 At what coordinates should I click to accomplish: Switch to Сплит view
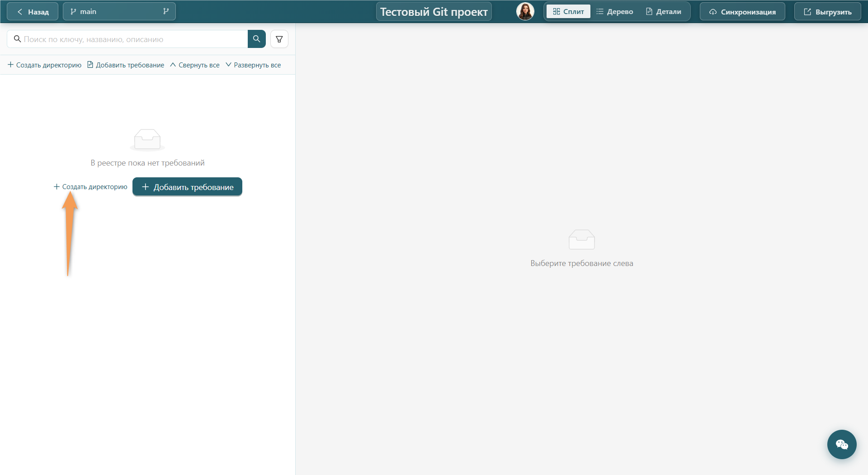click(568, 11)
